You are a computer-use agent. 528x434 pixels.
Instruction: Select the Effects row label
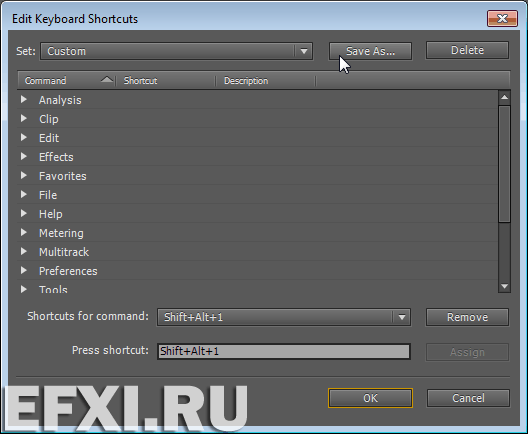pyautogui.click(x=56, y=157)
